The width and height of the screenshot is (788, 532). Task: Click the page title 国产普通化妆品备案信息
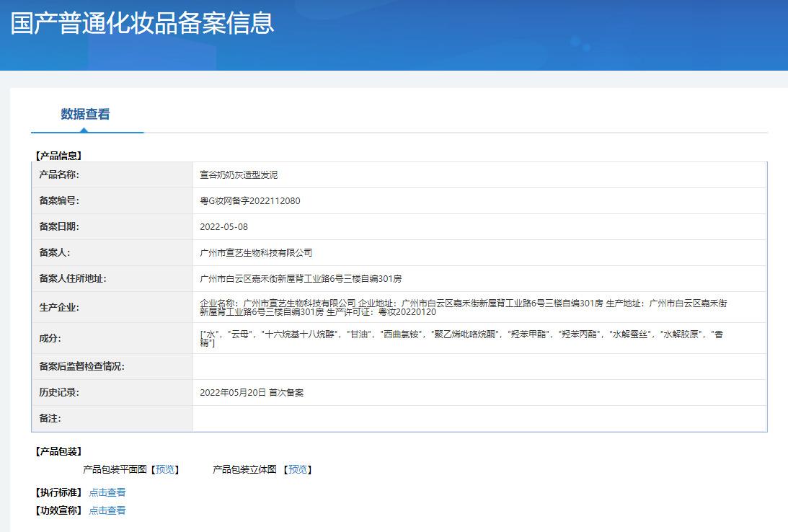click(x=142, y=23)
